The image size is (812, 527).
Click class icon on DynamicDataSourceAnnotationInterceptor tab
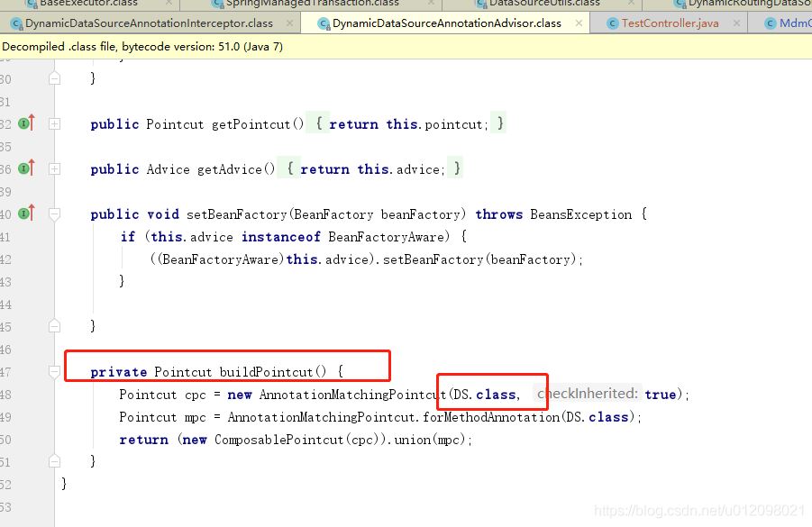tap(16, 23)
